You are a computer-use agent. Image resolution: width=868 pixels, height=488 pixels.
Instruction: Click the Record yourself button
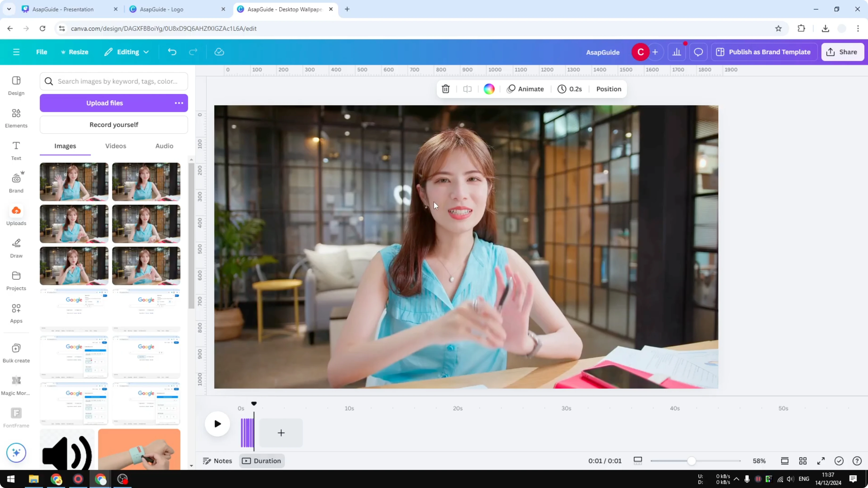click(x=114, y=125)
